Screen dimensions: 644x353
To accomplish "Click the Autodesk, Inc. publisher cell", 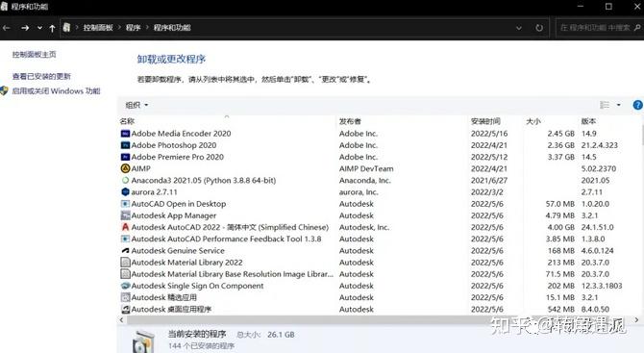I will (x=364, y=227).
